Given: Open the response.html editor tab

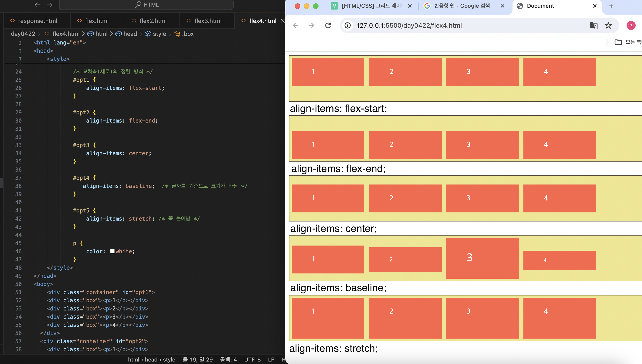Looking at the screenshot, I should pyautogui.click(x=37, y=21).
